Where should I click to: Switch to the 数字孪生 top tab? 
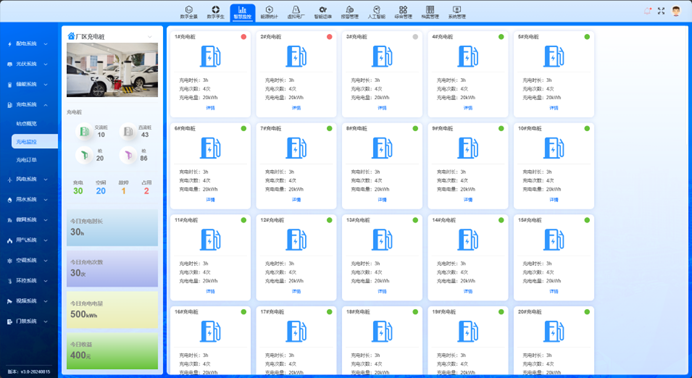tap(215, 12)
